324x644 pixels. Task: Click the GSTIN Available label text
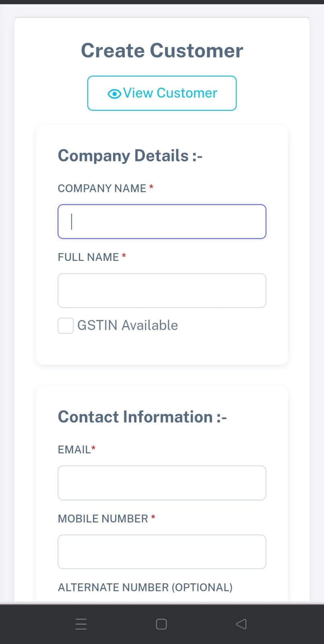127,325
